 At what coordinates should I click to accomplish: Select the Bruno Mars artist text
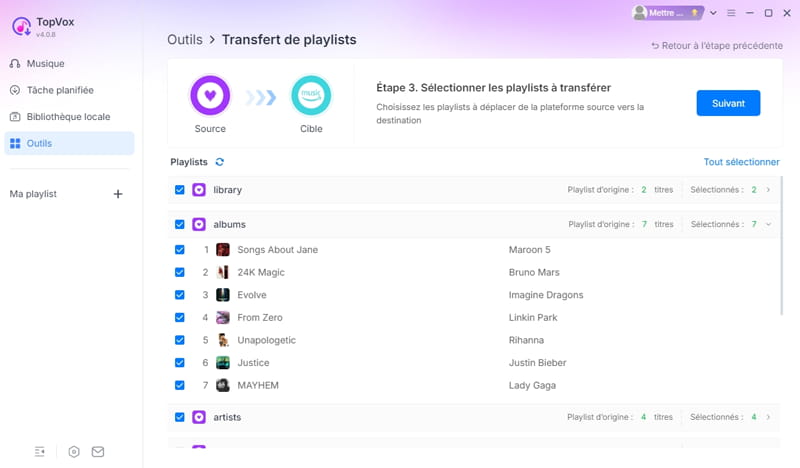534,272
